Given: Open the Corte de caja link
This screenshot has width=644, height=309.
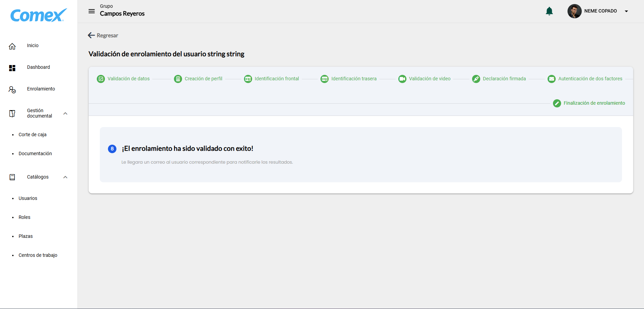Looking at the screenshot, I should click(x=32, y=135).
